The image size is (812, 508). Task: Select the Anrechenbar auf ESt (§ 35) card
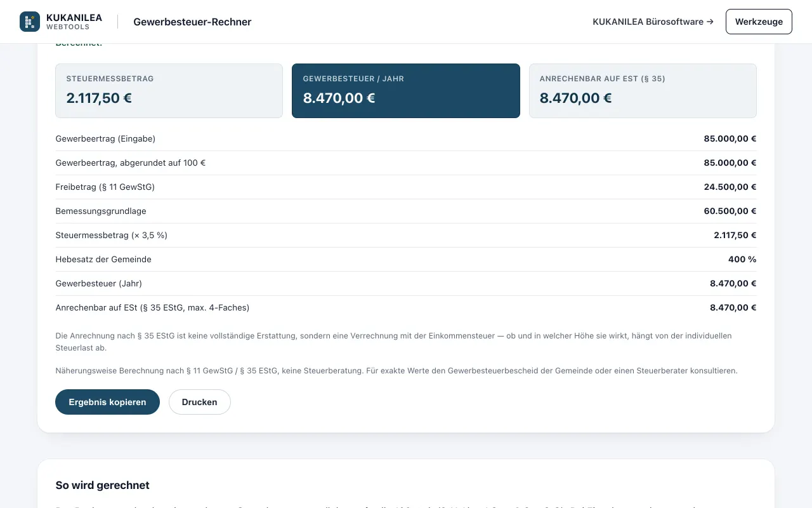[x=643, y=91]
